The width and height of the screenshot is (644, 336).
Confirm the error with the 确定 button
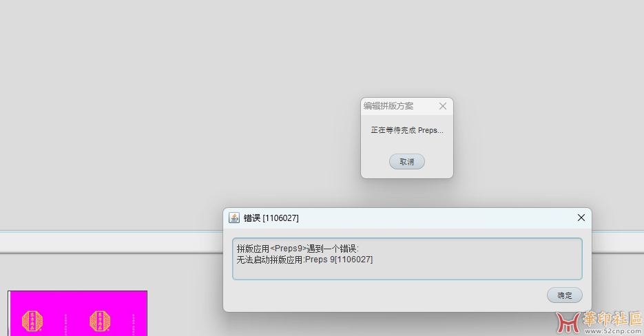coord(564,295)
